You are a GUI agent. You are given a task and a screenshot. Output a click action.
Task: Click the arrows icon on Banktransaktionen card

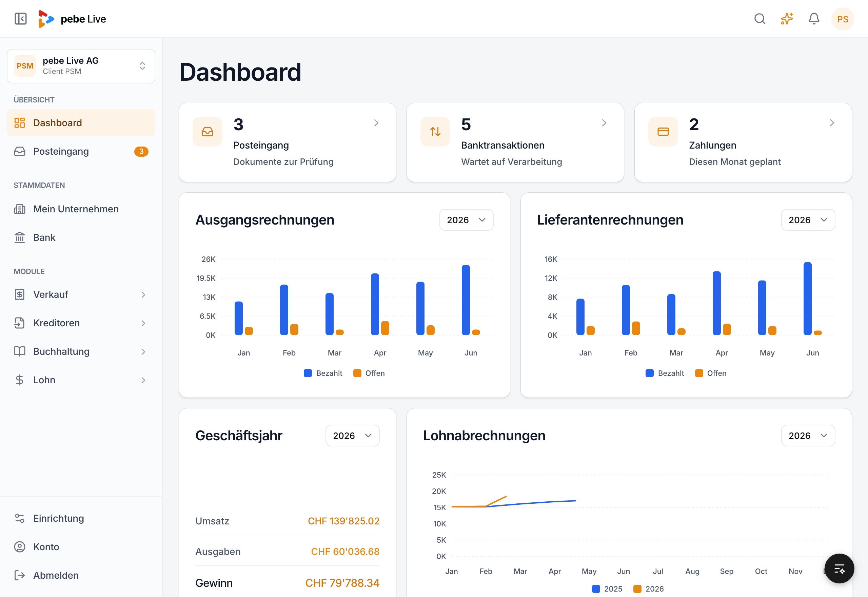click(x=435, y=132)
